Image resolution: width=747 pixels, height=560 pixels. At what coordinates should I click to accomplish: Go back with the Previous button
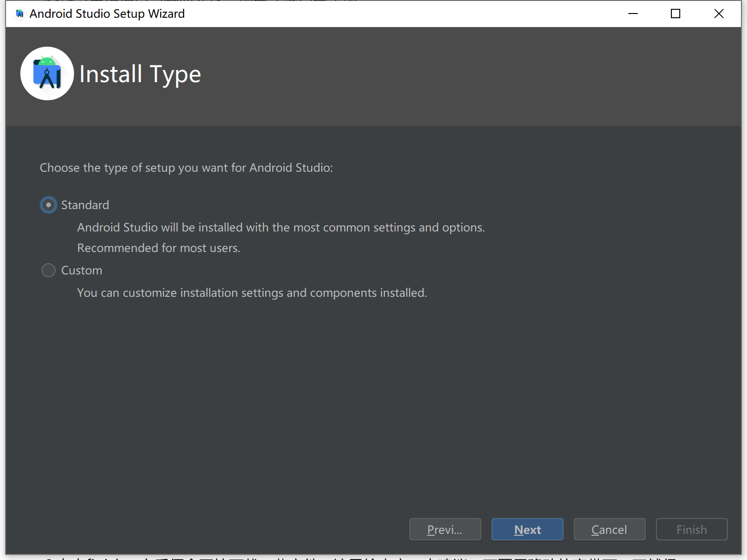point(445,529)
